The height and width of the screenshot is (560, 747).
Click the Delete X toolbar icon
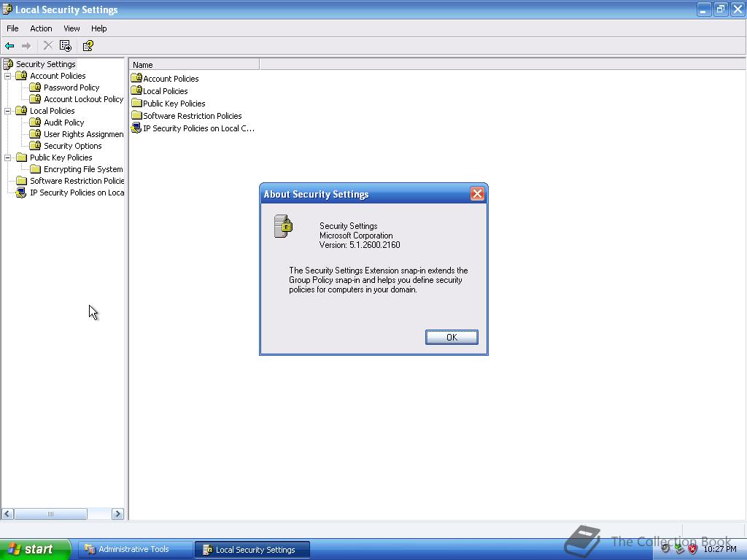pyautogui.click(x=48, y=46)
